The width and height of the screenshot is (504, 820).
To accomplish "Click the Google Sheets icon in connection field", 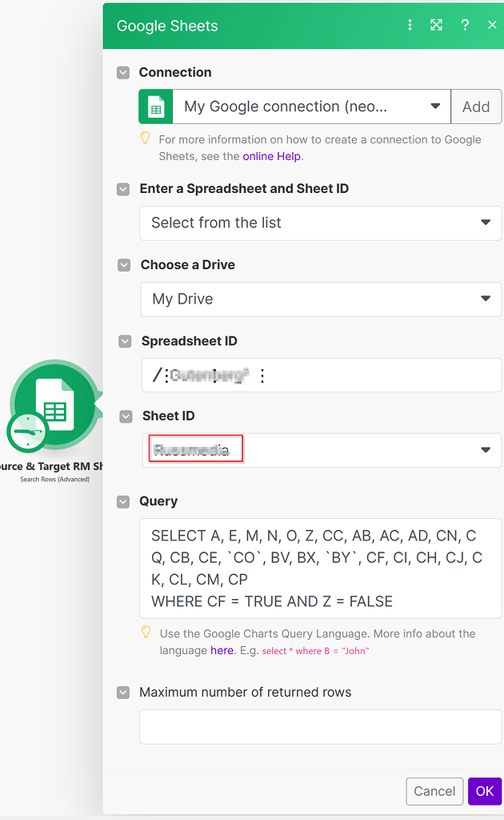I will (155, 107).
